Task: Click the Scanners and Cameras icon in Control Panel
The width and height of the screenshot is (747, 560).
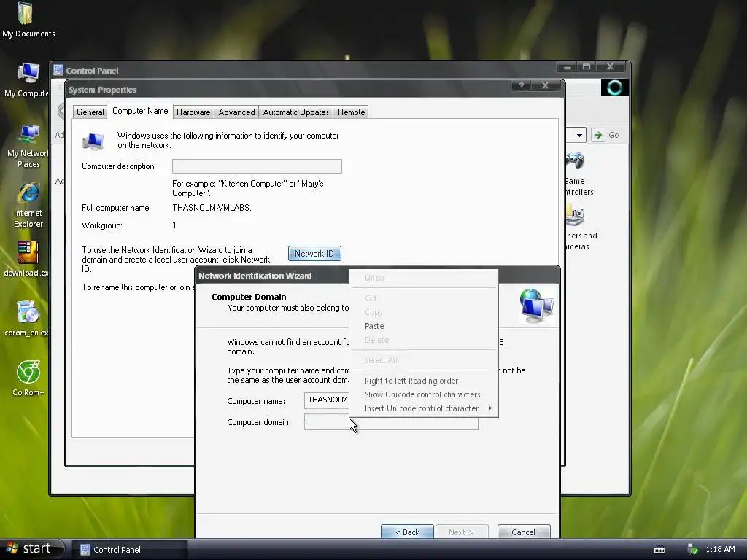Action: (x=575, y=216)
